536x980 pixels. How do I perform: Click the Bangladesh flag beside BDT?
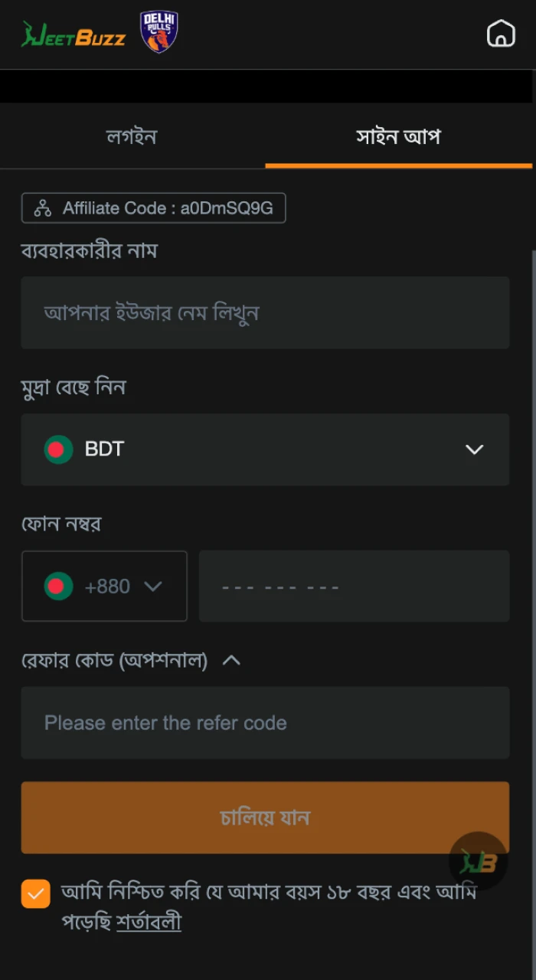(57, 449)
